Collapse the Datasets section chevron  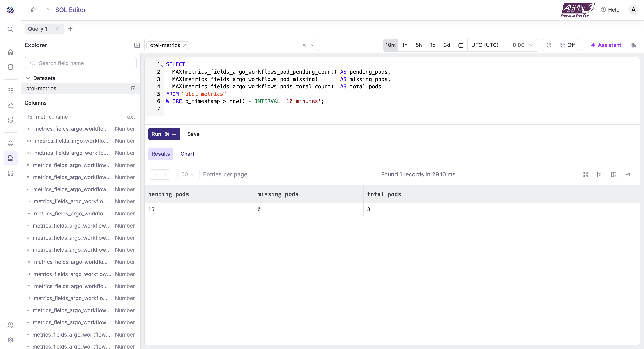28,78
